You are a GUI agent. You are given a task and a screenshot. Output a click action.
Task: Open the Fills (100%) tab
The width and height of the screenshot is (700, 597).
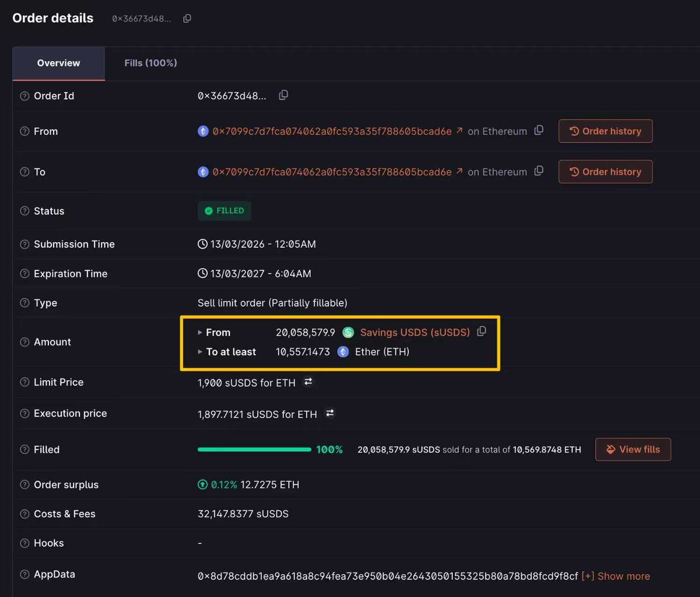[x=150, y=63]
